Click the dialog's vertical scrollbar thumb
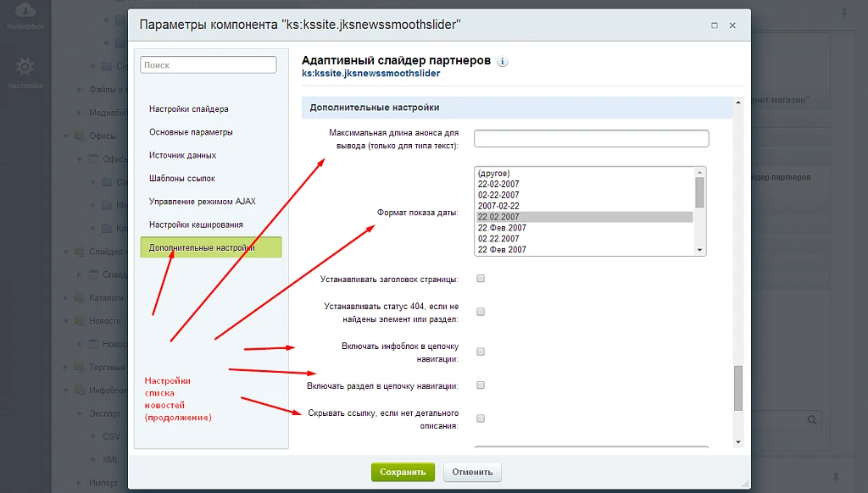 click(738, 388)
